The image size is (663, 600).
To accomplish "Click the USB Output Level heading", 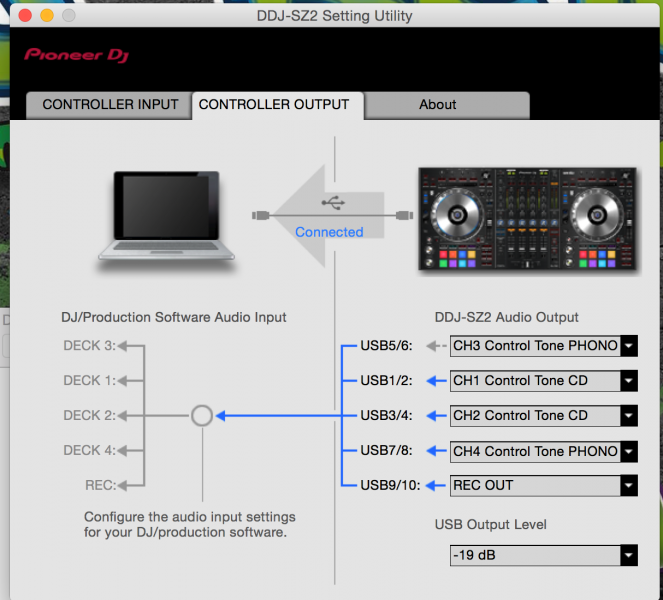I will tap(490, 524).
